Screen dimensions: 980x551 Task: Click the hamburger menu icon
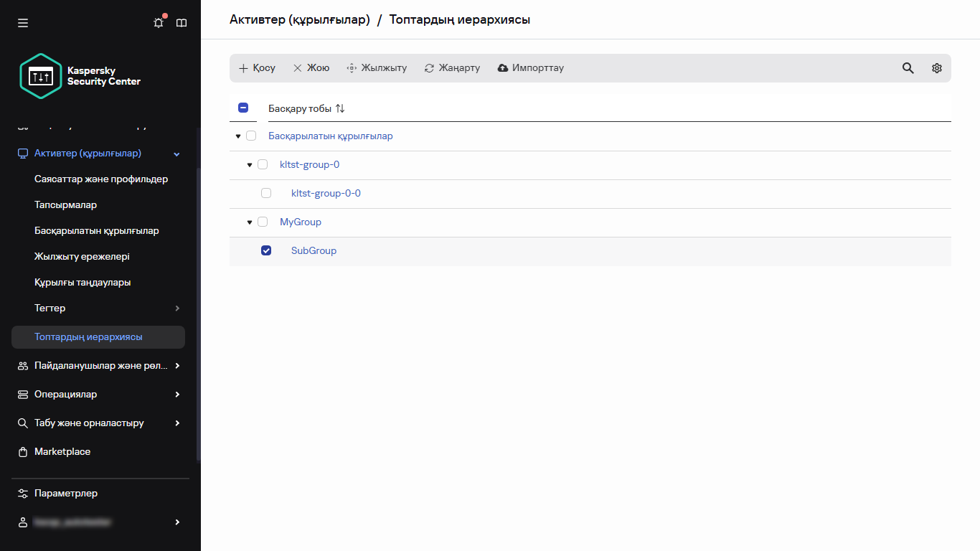(22, 22)
